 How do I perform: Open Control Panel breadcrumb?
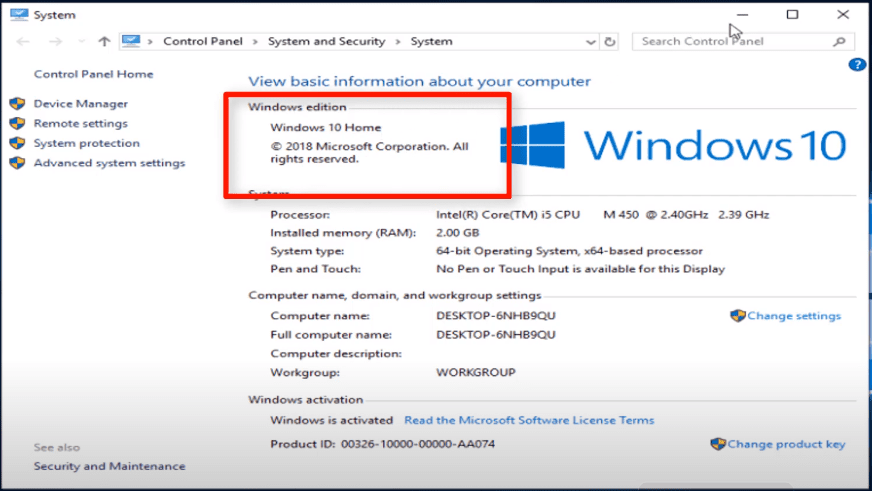[x=203, y=41]
